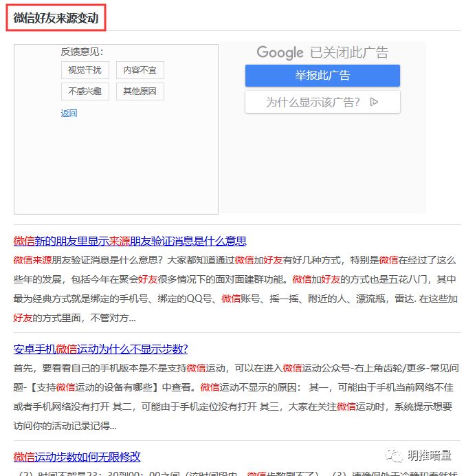Click the 举报此广告 blue button
Screen dimensions: 466x476
[322, 75]
